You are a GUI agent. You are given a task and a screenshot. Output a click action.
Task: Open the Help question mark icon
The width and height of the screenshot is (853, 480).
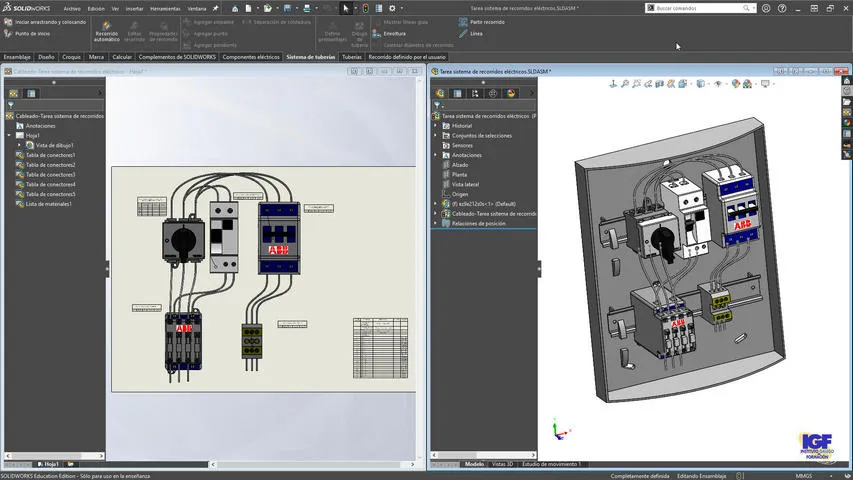[782, 8]
